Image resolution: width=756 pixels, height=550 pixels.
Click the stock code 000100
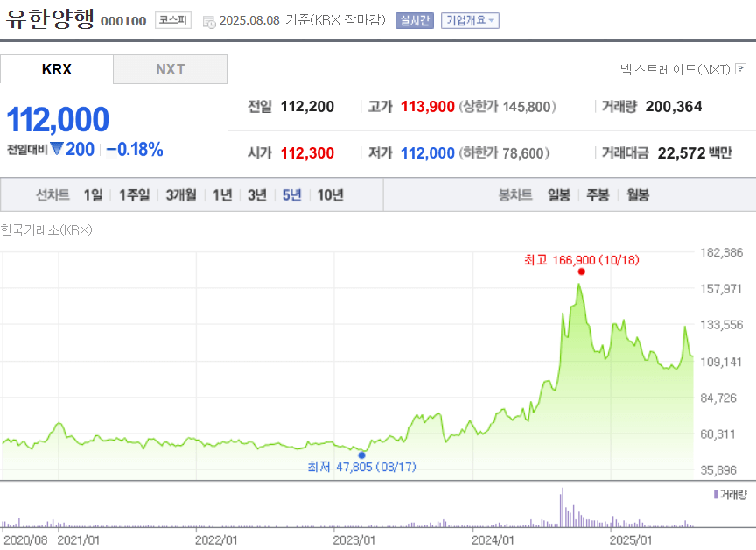click(x=123, y=21)
